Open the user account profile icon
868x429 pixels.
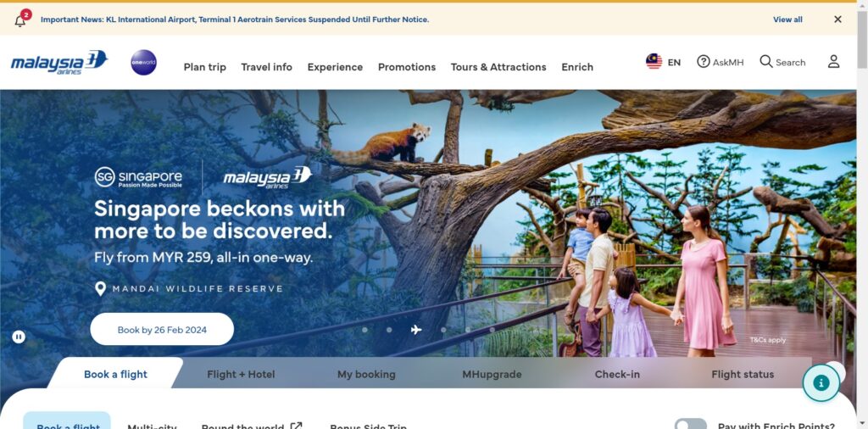coord(834,61)
